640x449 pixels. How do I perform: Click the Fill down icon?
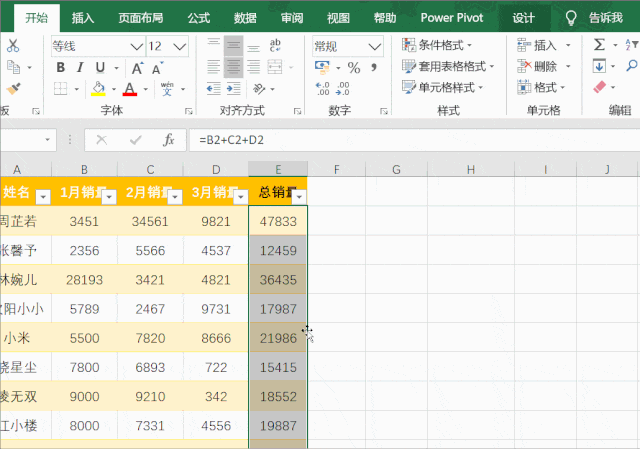[599, 66]
